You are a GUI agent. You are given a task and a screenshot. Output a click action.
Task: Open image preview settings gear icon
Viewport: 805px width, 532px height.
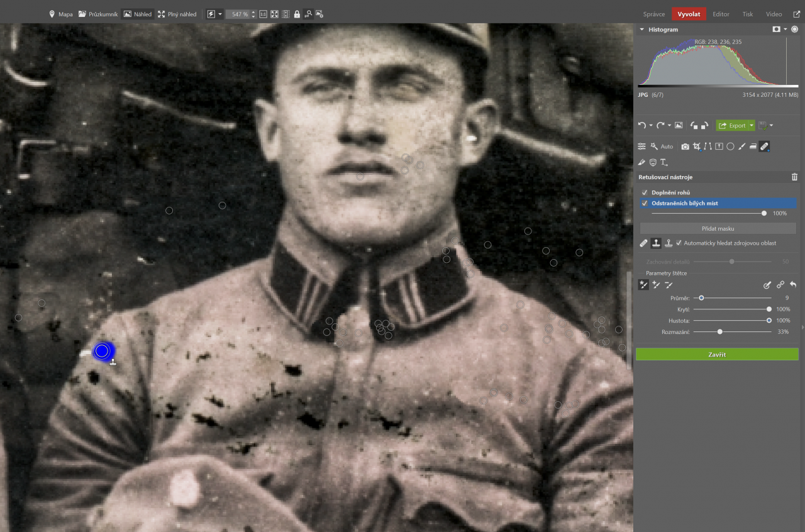(x=319, y=14)
